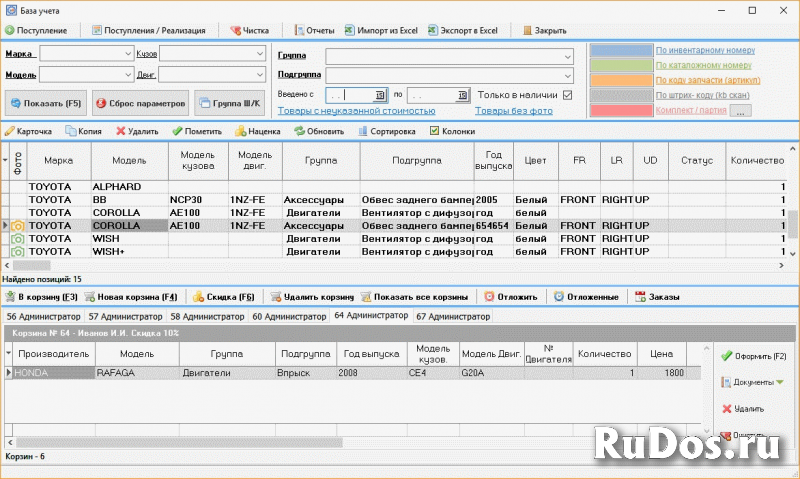Image resolution: width=800 pixels, height=479 pixels.
Task: Expand the Марка dropdown
Action: tap(128, 52)
